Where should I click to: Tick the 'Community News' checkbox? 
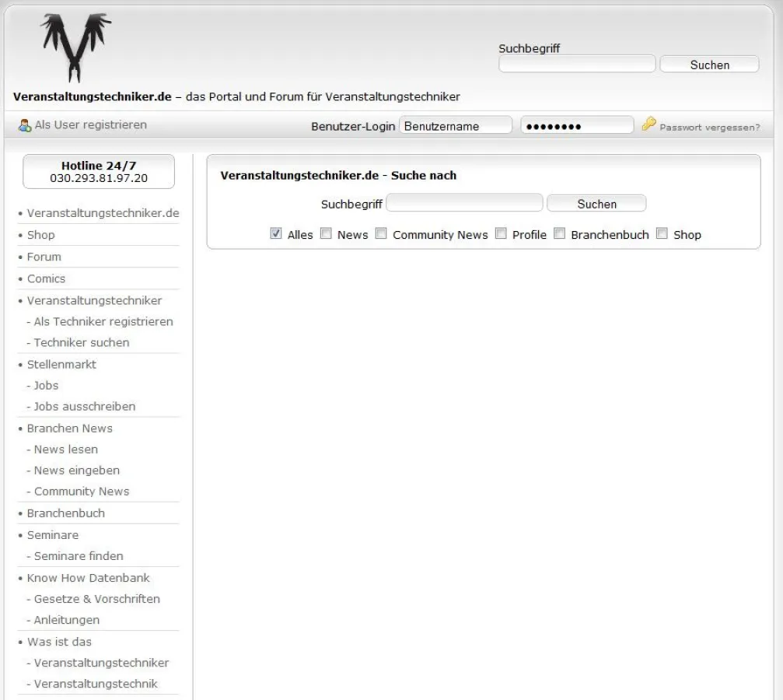pyautogui.click(x=381, y=233)
